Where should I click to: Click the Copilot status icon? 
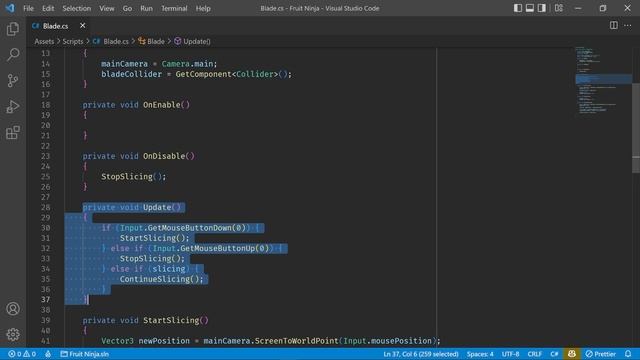click(571, 354)
